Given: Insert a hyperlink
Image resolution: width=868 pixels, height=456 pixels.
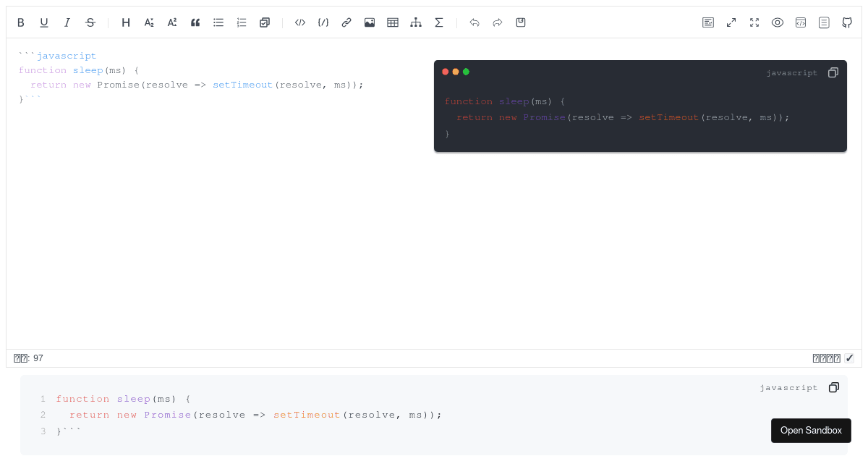Looking at the screenshot, I should (346, 22).
